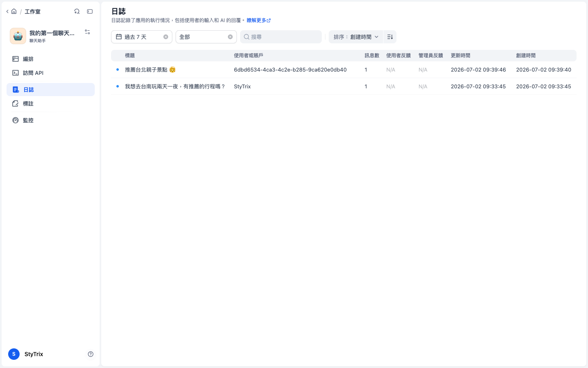Open the home icon in breadcrumb
Screen dimensions: 588x368
tap(14, 11)
